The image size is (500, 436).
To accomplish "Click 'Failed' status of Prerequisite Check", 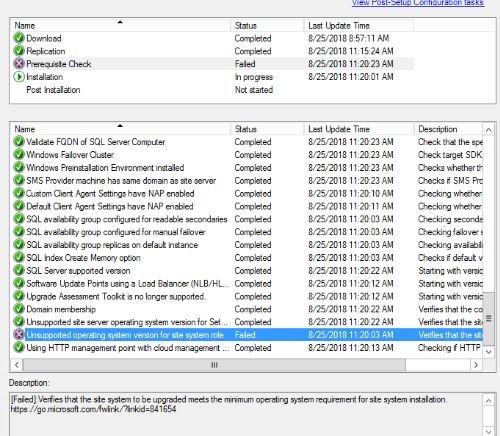I will click(245, 64).
